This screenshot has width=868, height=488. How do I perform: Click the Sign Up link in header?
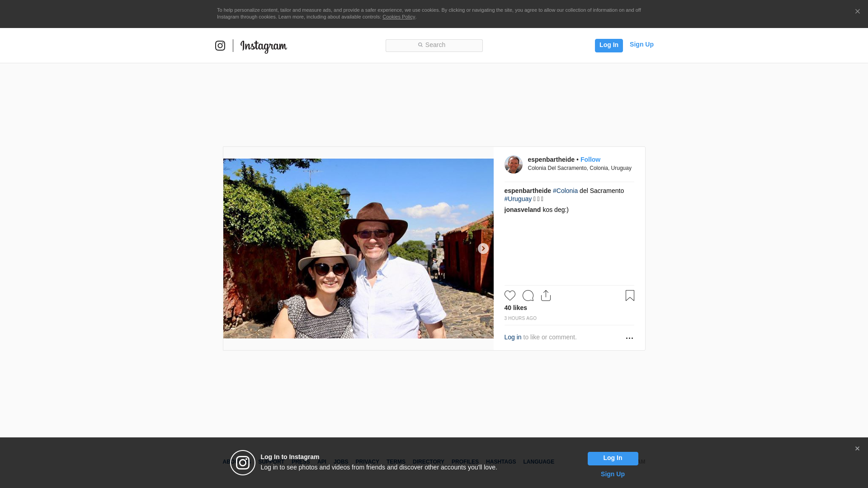pyautogui.click(x=641, y=44)
